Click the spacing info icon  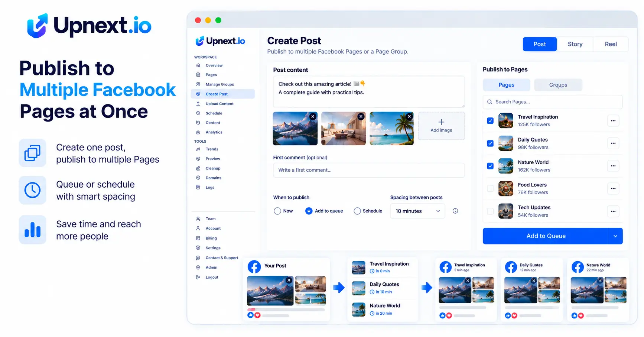[x=455, y=211]
